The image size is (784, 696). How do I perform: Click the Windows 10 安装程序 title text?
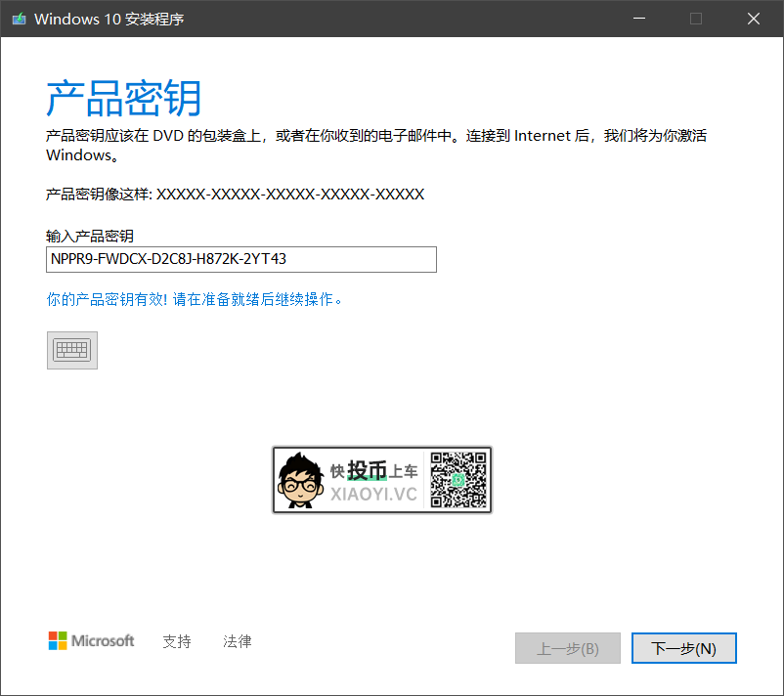pos(109,19)
